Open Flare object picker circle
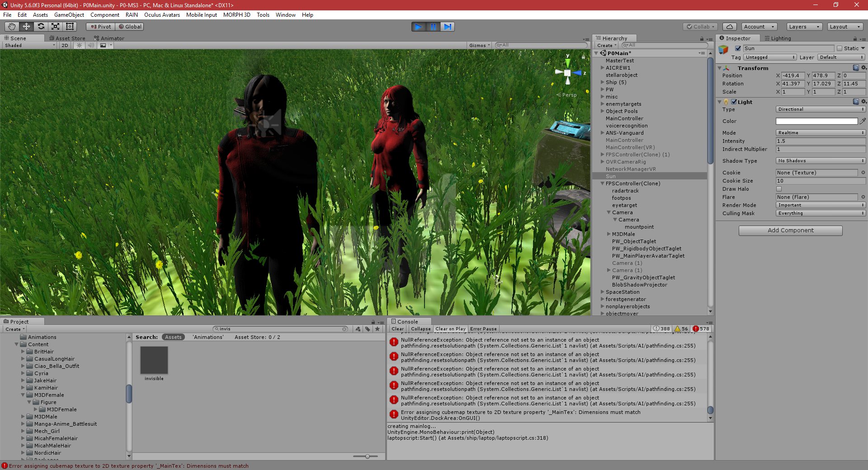 pos(863,197)
